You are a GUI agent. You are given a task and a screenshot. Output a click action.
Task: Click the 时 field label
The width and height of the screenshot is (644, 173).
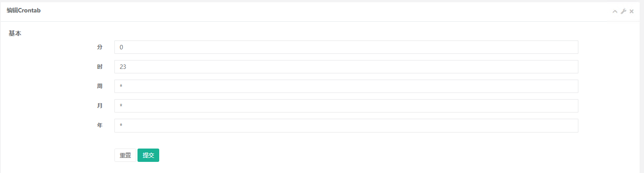tap(100, 66)
